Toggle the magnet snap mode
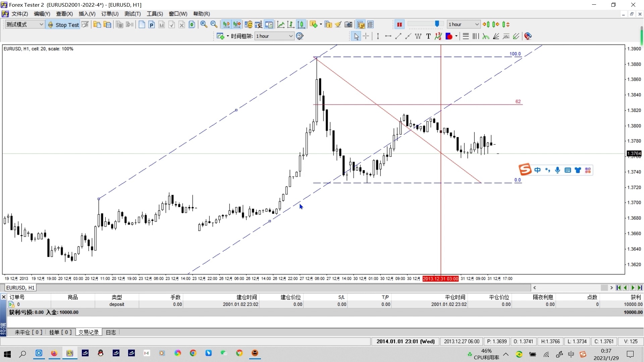Image resolution: width=644 pixels, height=362 pixels. click(528, 36)
